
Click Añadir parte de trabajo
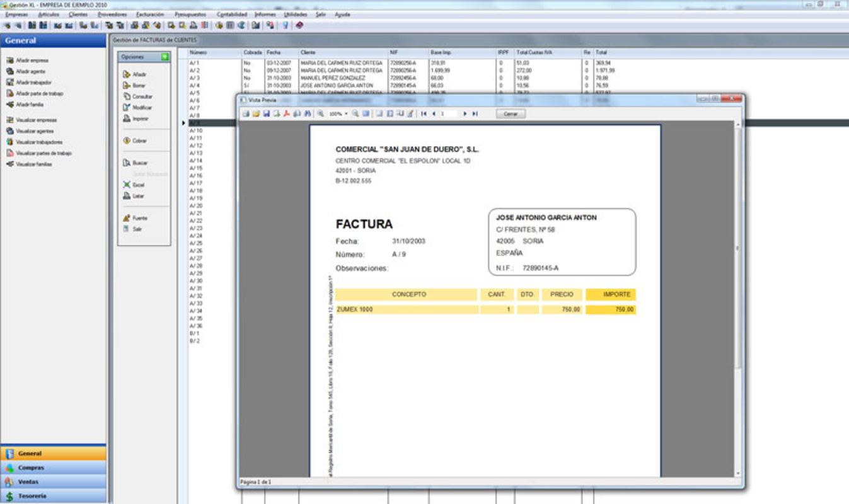35,93
